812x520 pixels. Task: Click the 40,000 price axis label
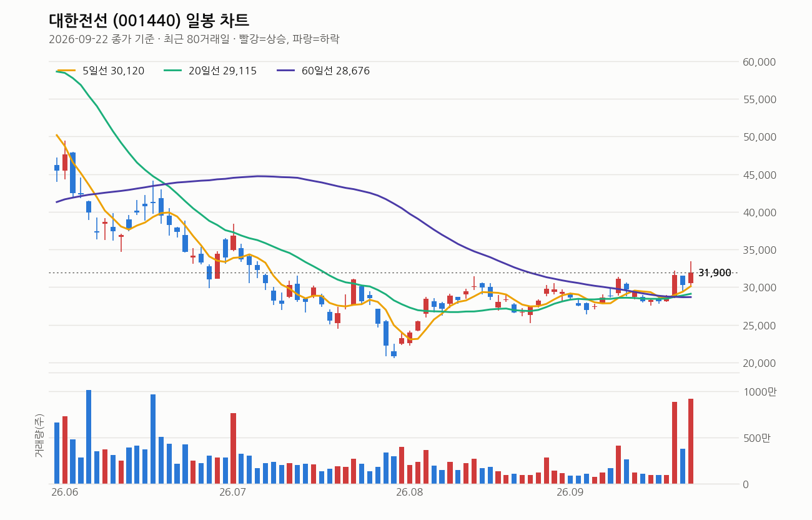point(759,212)
